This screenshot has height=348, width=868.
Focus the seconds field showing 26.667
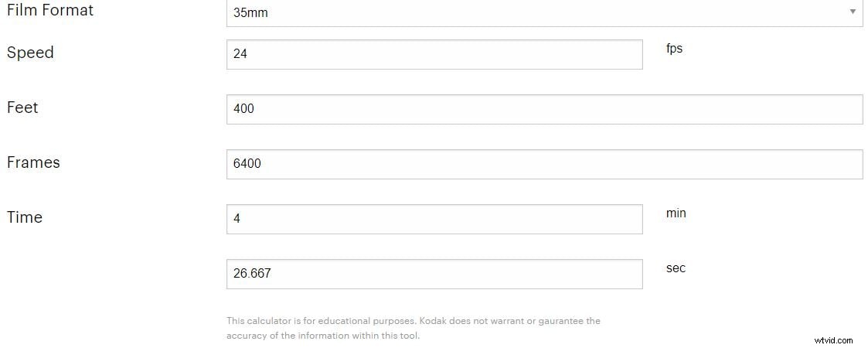tap(434, 274)
